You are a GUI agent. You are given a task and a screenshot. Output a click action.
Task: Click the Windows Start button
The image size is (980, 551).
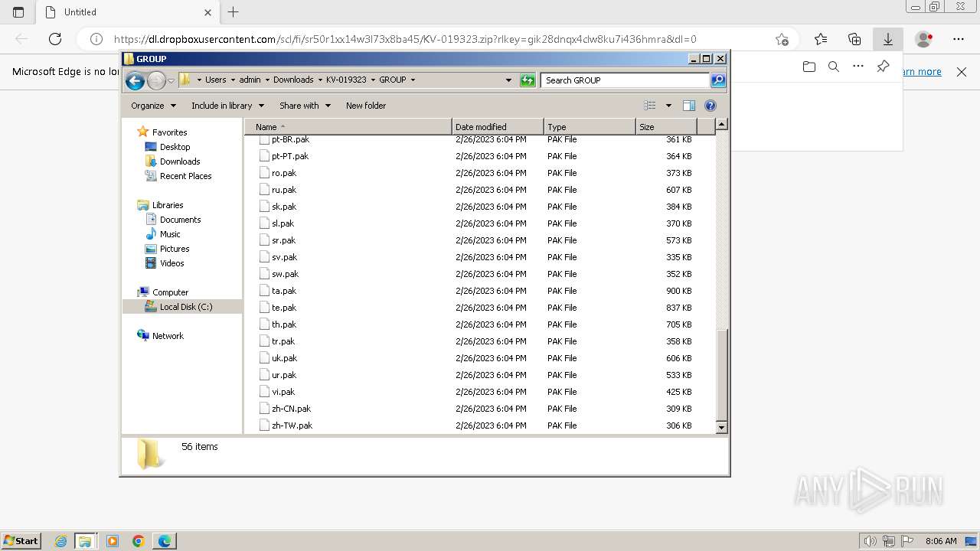pyautogui.click(x=21, y=540)
